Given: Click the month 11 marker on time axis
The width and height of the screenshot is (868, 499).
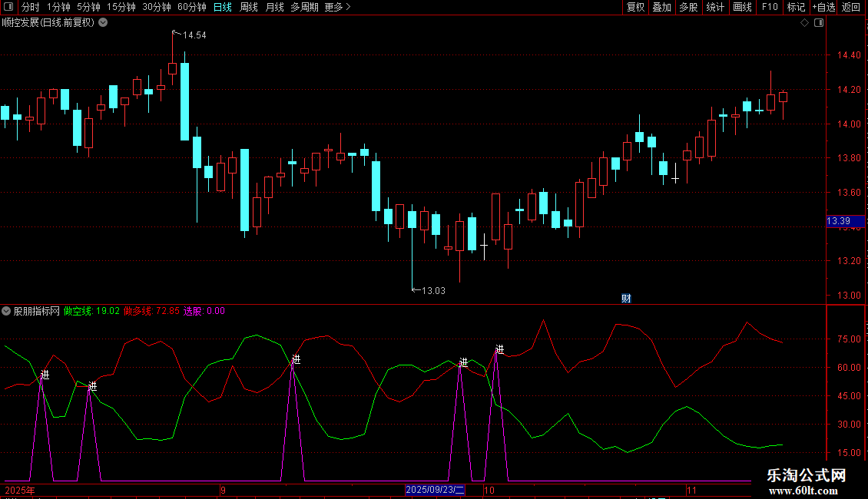Looking at the screenshot, I should [x=691, y=490].
